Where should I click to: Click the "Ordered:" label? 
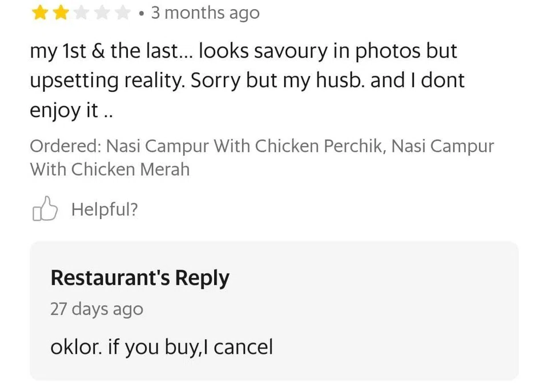65,146
